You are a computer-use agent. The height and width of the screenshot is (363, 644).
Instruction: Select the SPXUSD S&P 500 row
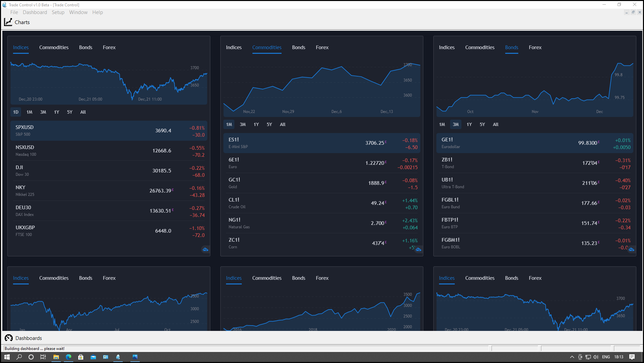(x=109, y=131)
